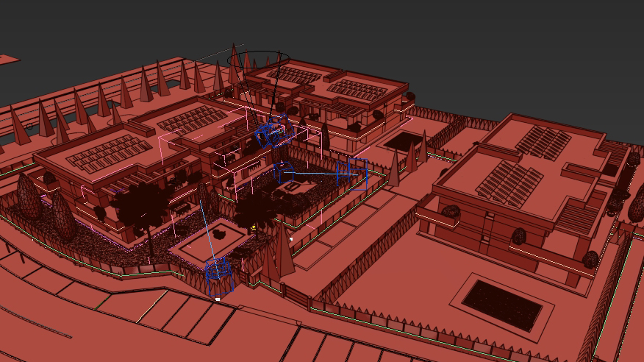Select the oval wireframe shrub at far left

(x=29, y=196)
